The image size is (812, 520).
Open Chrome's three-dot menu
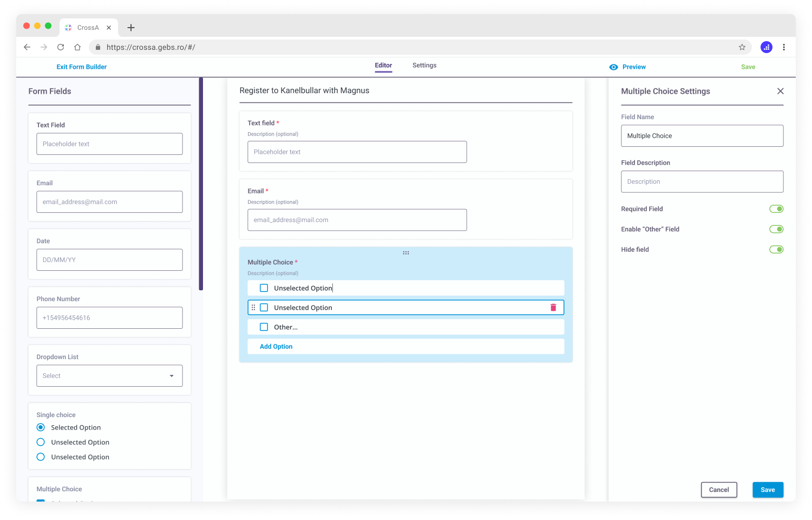point(784,47)
